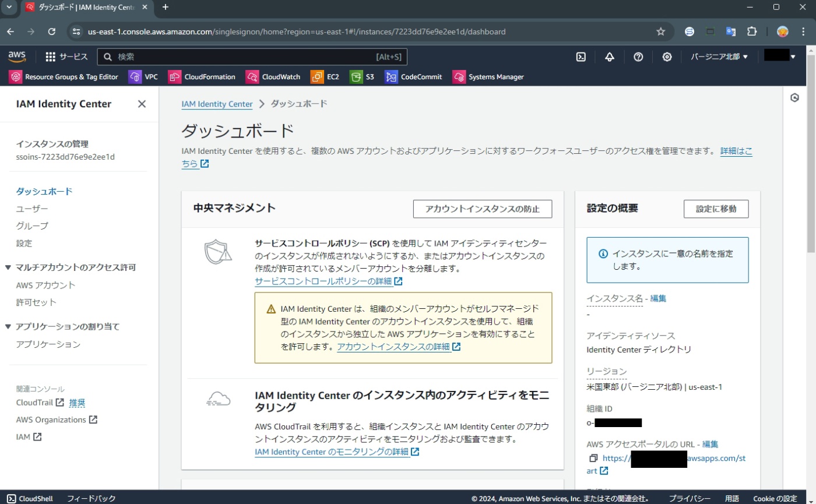Open CloudShell from the footer bar
This screenshot has height=504, width=816.
pyautogui.click(x=30, y=498)
